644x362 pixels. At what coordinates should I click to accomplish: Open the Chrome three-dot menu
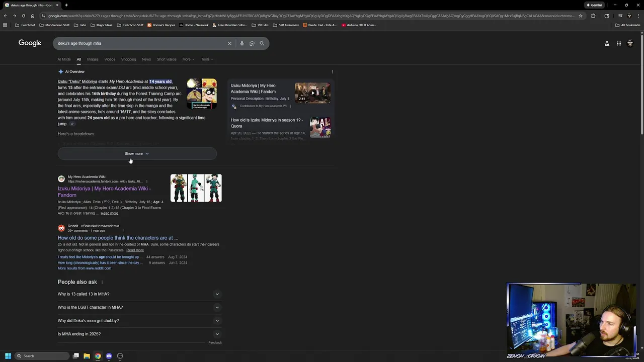coord(639,16)
